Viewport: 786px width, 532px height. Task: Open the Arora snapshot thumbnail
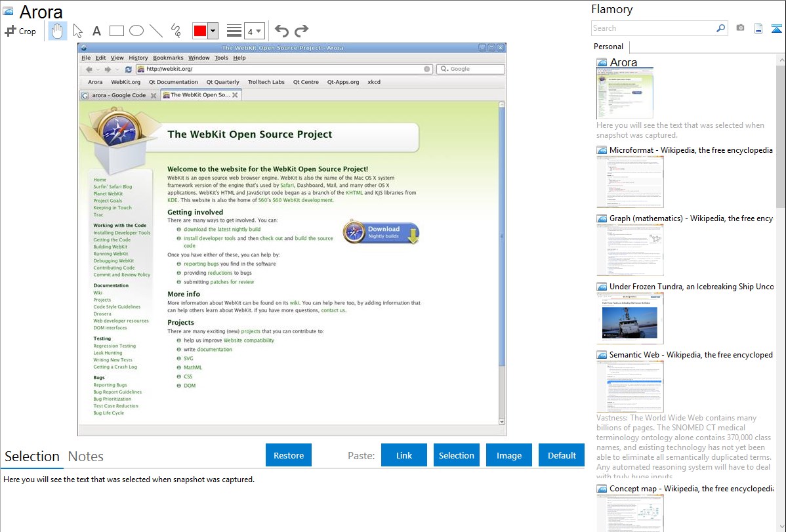[x=625, y=93]
